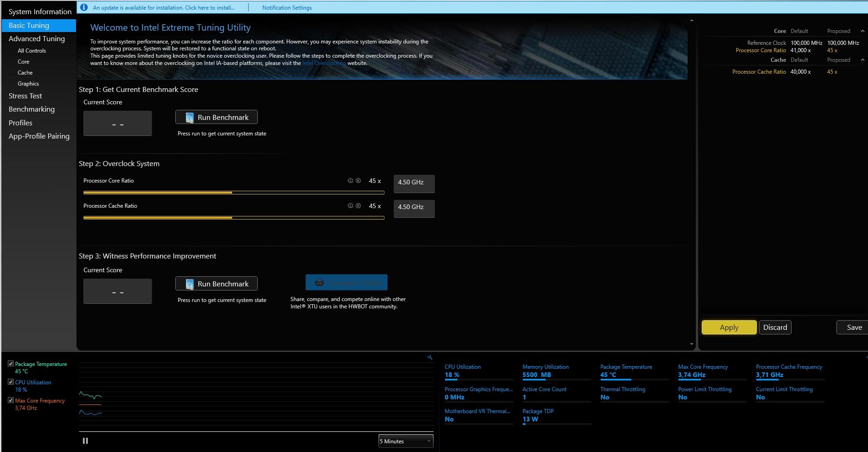Click proposed Processor Core Ratio value 45 x
868x452 pixels.
pyautogui.click(x=832, y=50)
